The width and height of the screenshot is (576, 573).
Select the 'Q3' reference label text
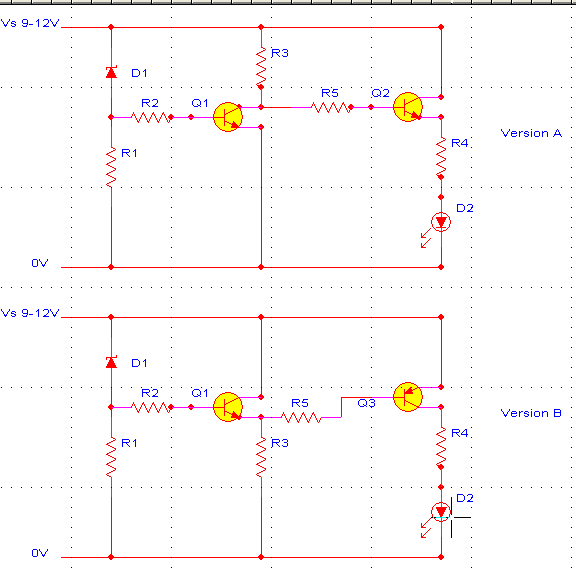click(x=366, y=403)
